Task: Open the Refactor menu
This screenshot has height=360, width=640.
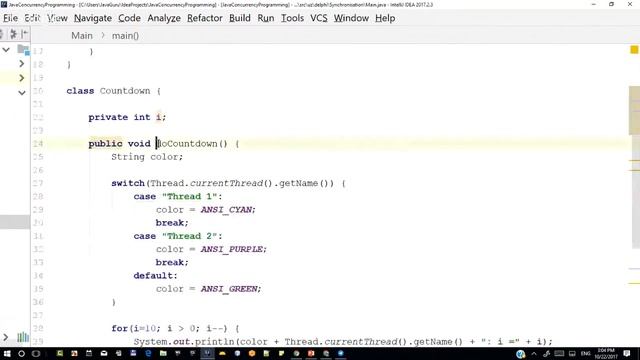Action: 205,18
